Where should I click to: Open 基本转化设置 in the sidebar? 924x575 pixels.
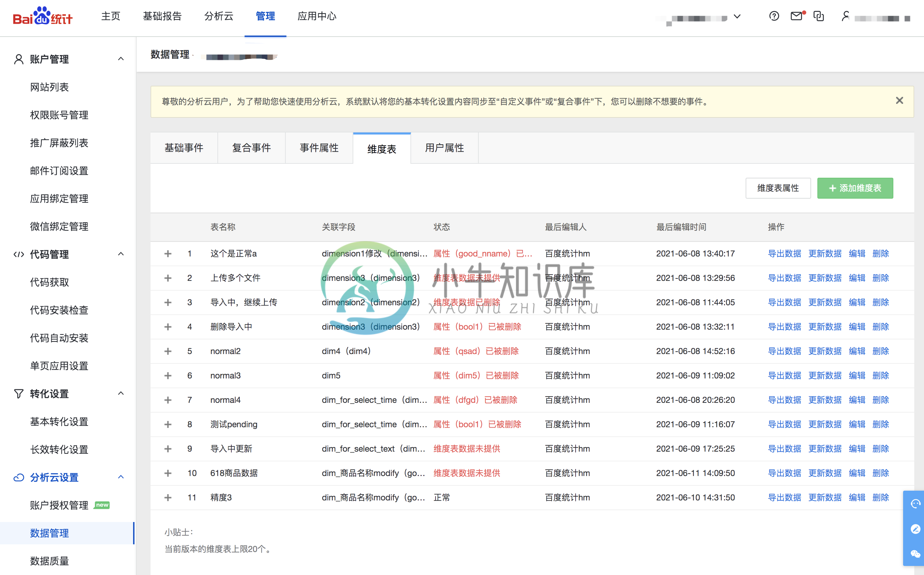pos(59,421)
